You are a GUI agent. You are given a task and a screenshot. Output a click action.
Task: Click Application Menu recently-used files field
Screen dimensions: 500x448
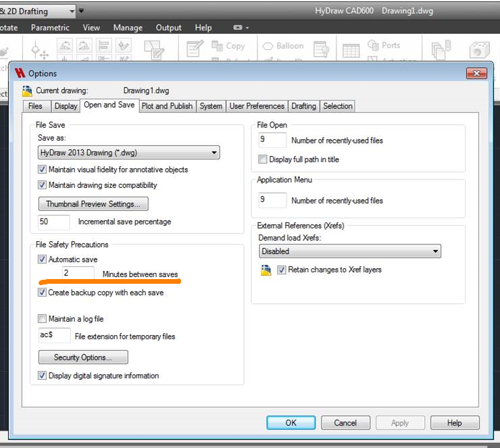[x=273, y=200]
